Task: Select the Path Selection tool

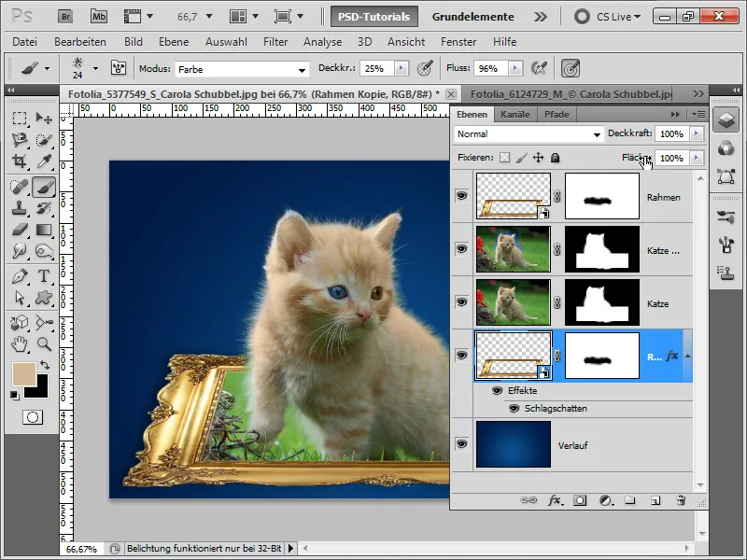Action: [20, 298]
